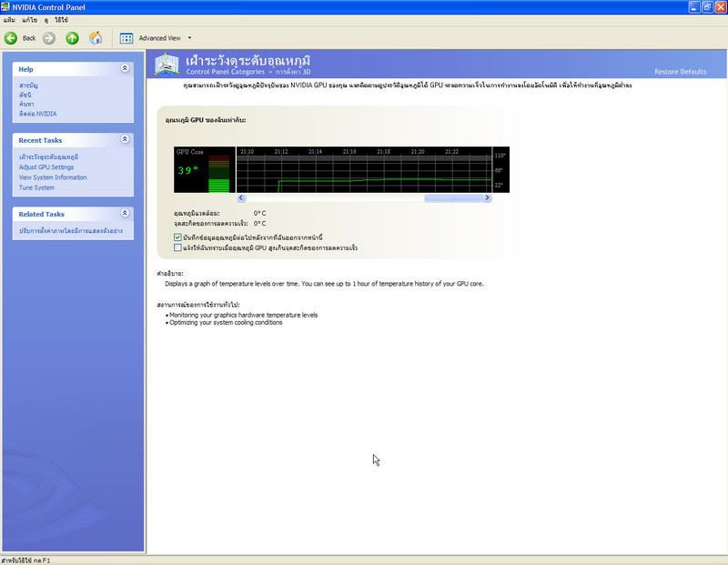The width and height of the screenshot is (728, 565).
Task: Click the Related Tasks heading
Action: coord(41,214)
